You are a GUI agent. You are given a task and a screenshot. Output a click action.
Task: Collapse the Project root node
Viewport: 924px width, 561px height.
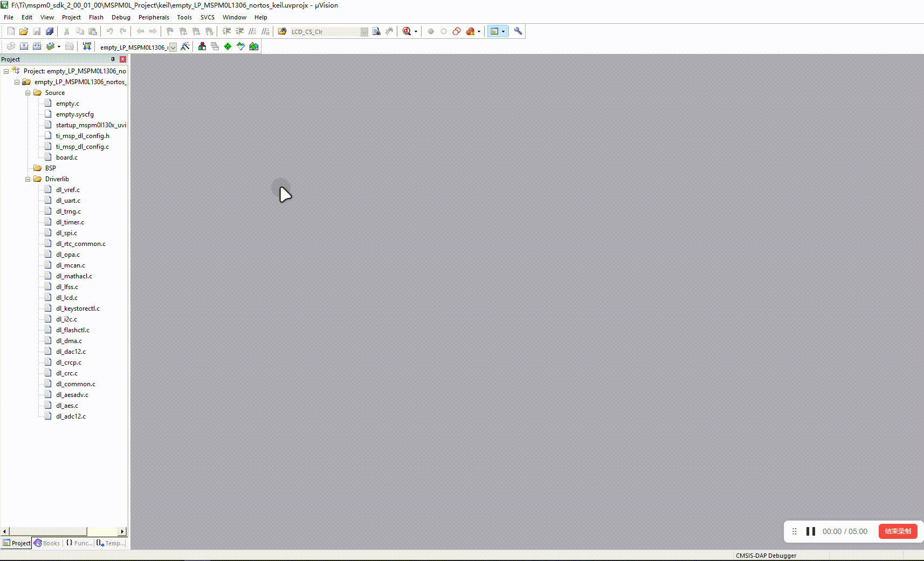[x=6, y=71]
